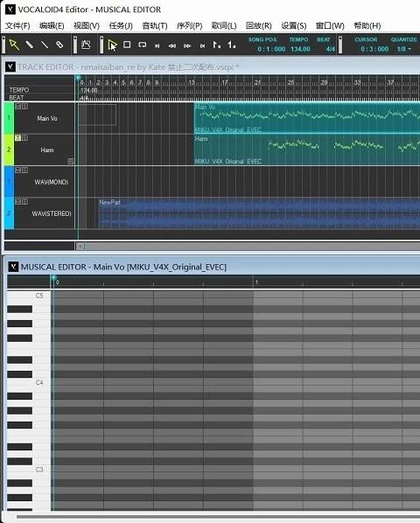Screen dimensions: 420x523
Task: Select the WAV(MONO) track name
Action: [x=52, y=182]
